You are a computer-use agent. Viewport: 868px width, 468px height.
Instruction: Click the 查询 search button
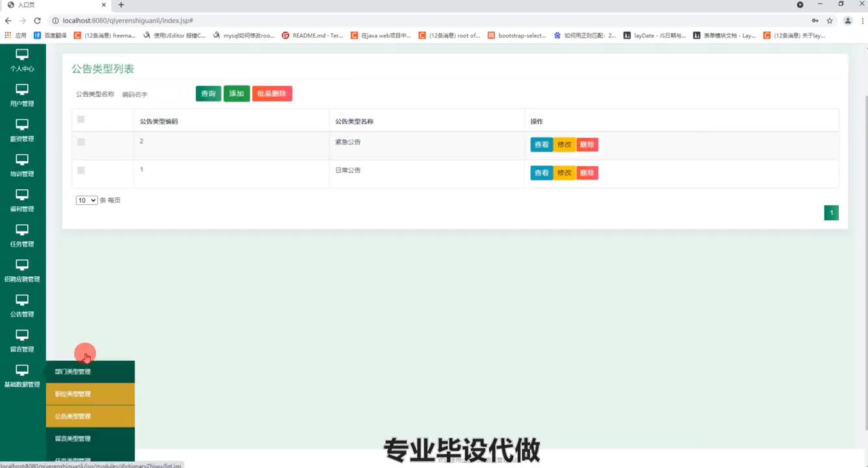coord(209,94)
